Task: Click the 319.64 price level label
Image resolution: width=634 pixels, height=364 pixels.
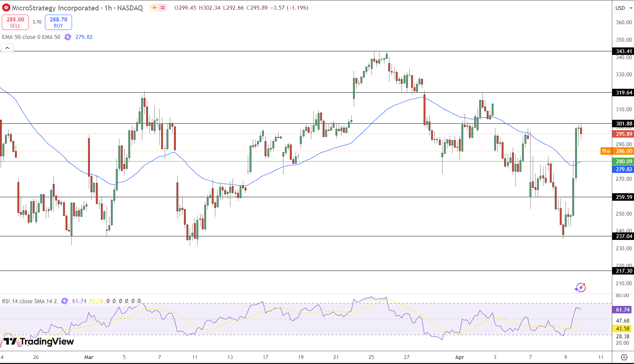Action: pyautogui.click(x=623, y=93)
